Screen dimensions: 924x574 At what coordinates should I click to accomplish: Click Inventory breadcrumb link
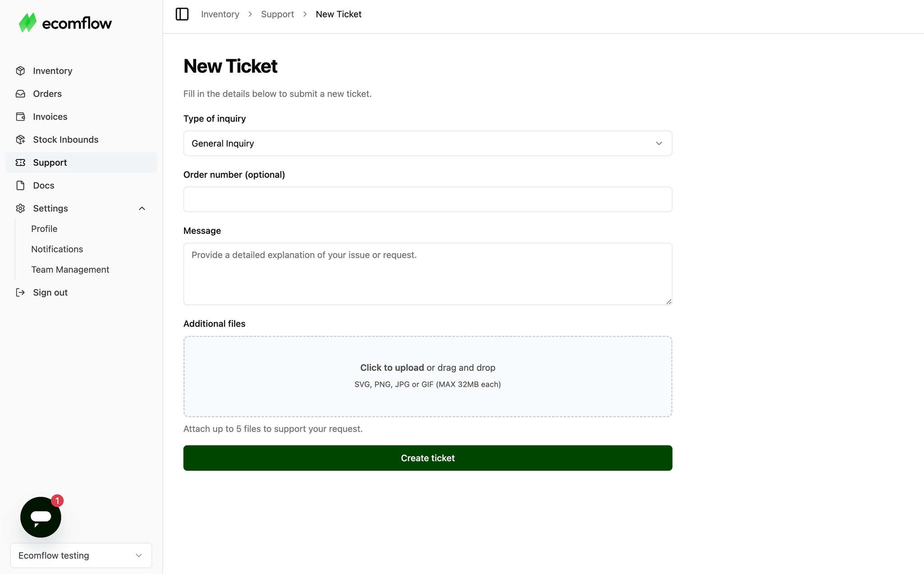[x=220, y=14]
